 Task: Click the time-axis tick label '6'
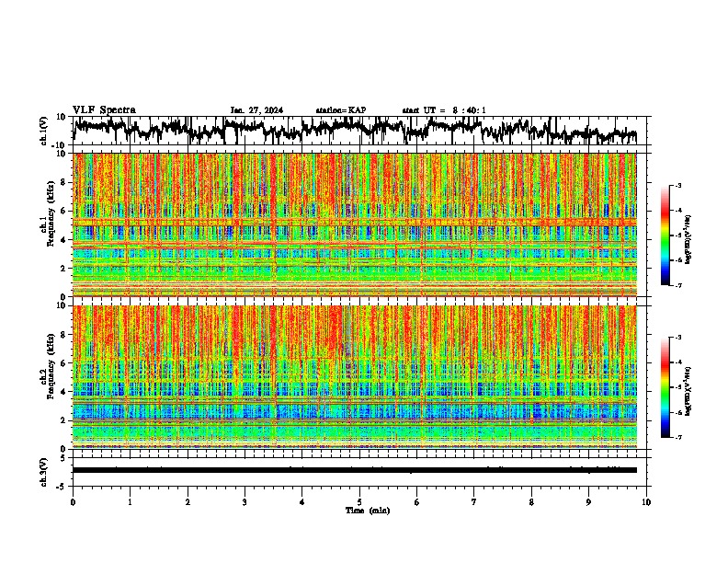pyautogui.click(x=417, y=502)
